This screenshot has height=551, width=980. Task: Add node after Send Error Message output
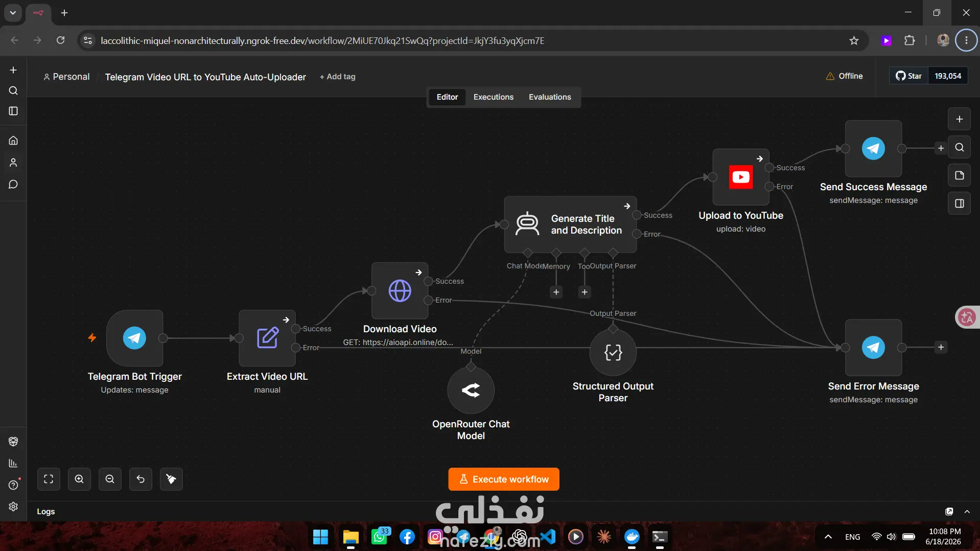tap(941, 348)
